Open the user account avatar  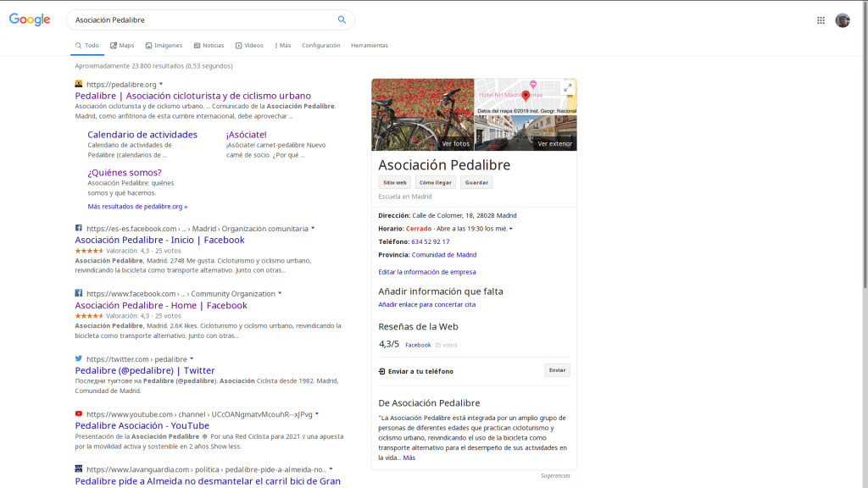click(842, 20)
